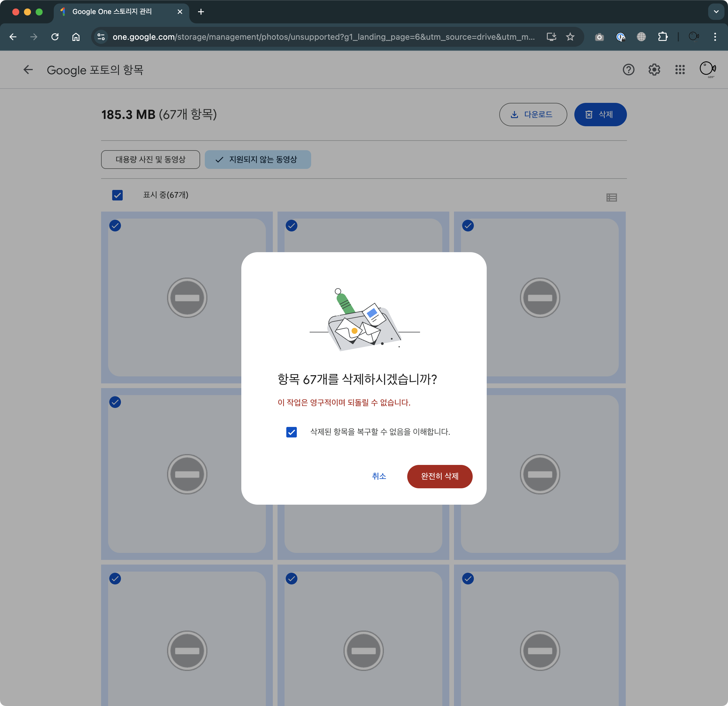This screenshot has height=706, width=728.
Task: Open the settings gear icon
Action: point(654,70)
